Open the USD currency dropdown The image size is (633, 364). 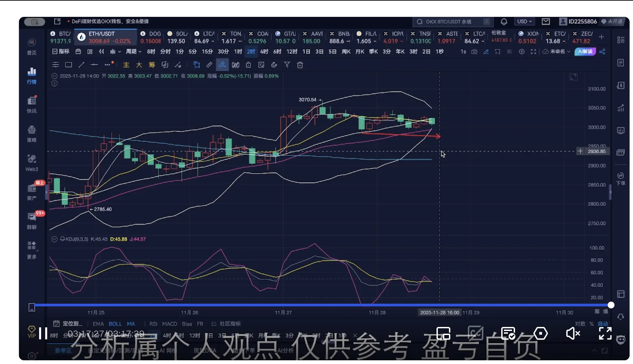[x=524, y=22]
